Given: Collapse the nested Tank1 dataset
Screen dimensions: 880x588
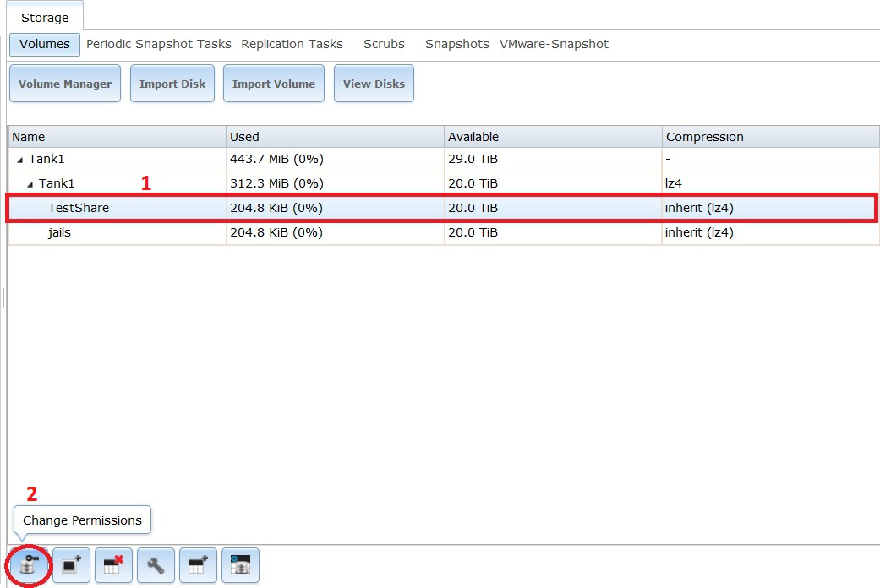Looking at the screenshot, I should tap(30, 183).
